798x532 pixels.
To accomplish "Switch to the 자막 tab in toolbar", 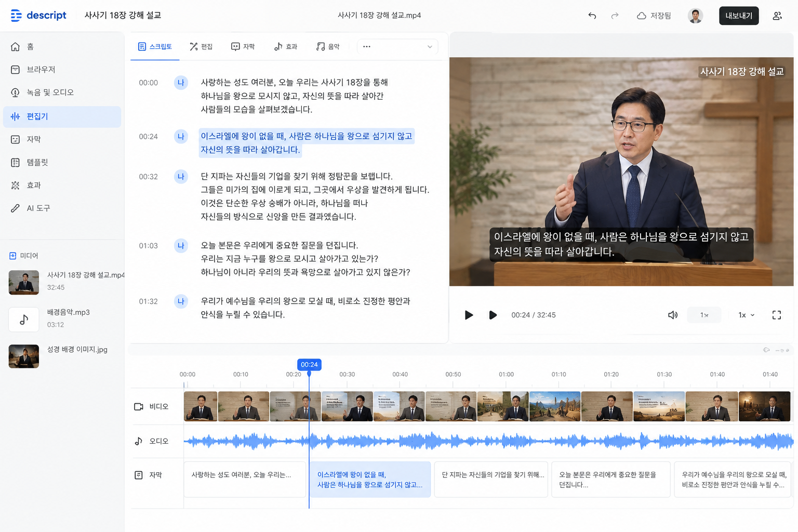I will (243, 47).
